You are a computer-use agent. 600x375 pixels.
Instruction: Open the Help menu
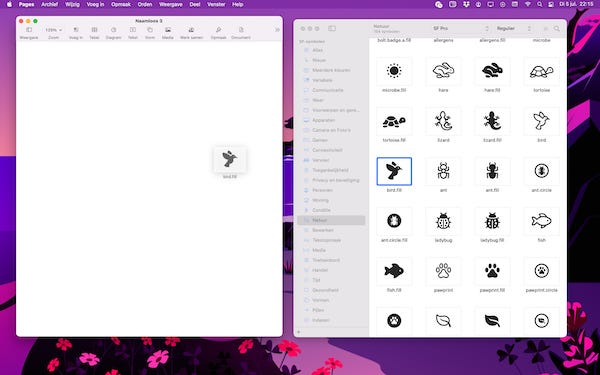point(238,5)
